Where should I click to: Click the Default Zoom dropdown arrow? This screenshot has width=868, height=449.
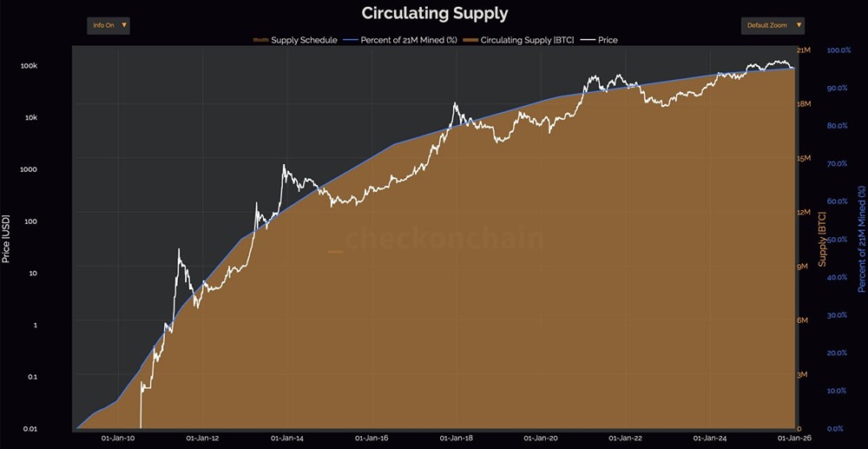(799, 25)
